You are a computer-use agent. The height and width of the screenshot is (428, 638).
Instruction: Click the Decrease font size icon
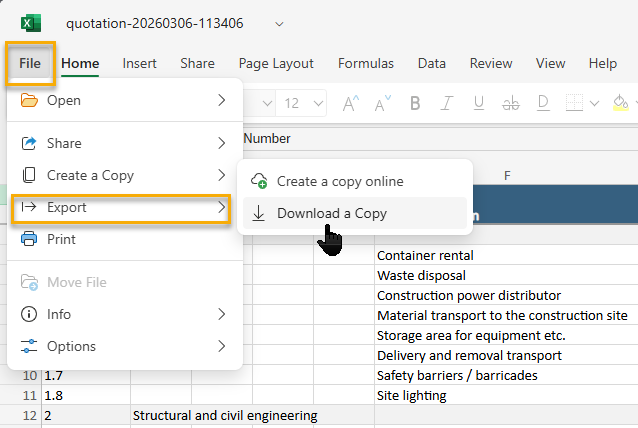pos(381,103)
